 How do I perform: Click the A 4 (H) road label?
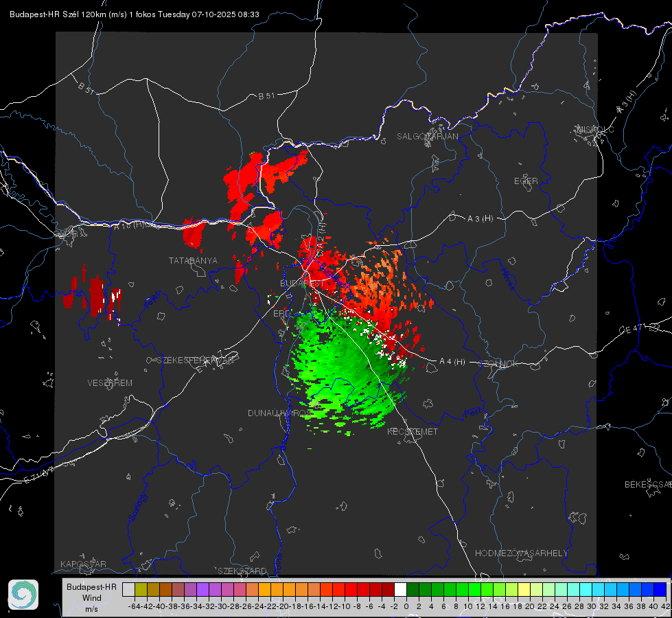[x=452, y=362]
